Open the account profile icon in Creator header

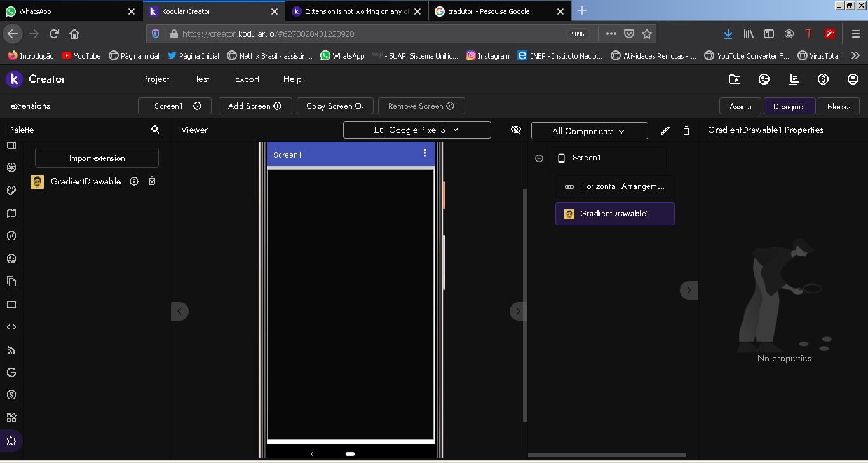pyautogui.click(x=853, y=79)
